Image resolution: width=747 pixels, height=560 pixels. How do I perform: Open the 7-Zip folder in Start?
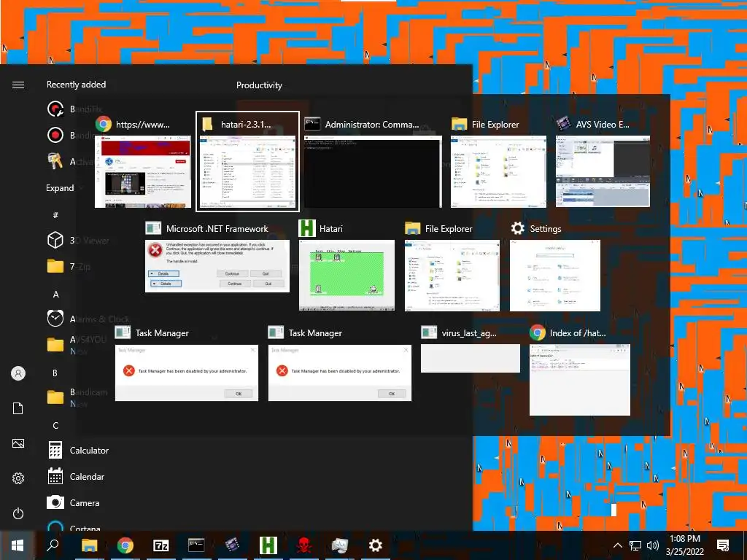(55, 266)
